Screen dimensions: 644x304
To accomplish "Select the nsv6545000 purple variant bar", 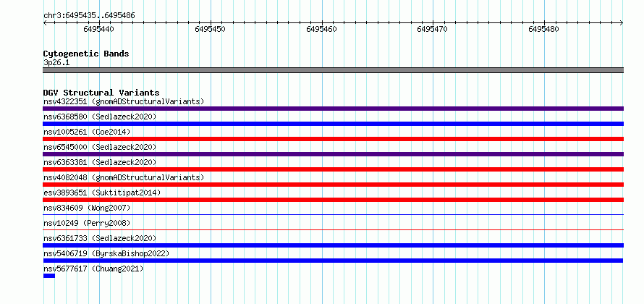I will coord(333,154).
